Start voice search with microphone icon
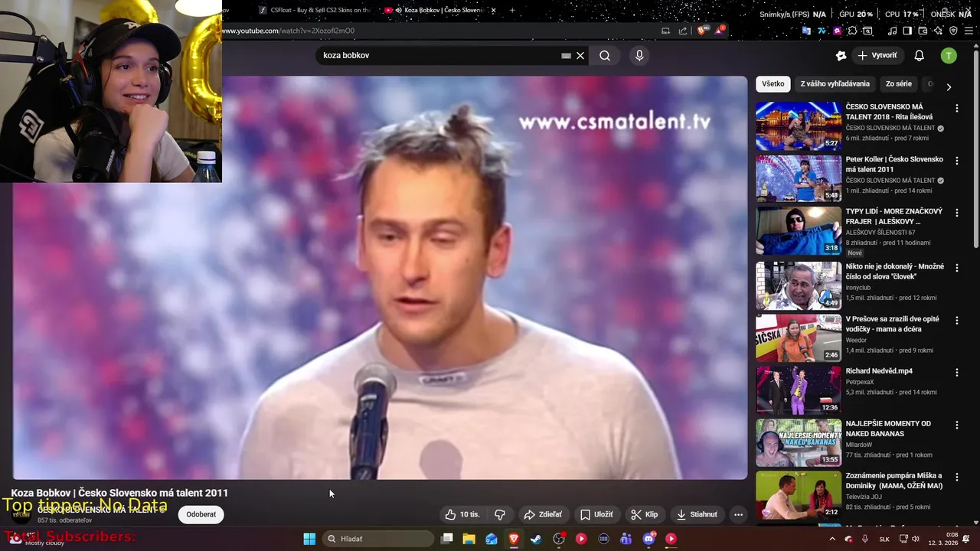980x551 pixels. 639,55
